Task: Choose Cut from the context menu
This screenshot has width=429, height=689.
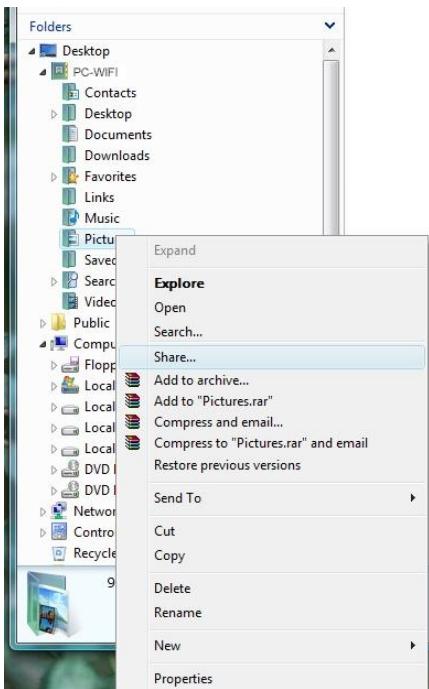Action: (x=273, y=531)
